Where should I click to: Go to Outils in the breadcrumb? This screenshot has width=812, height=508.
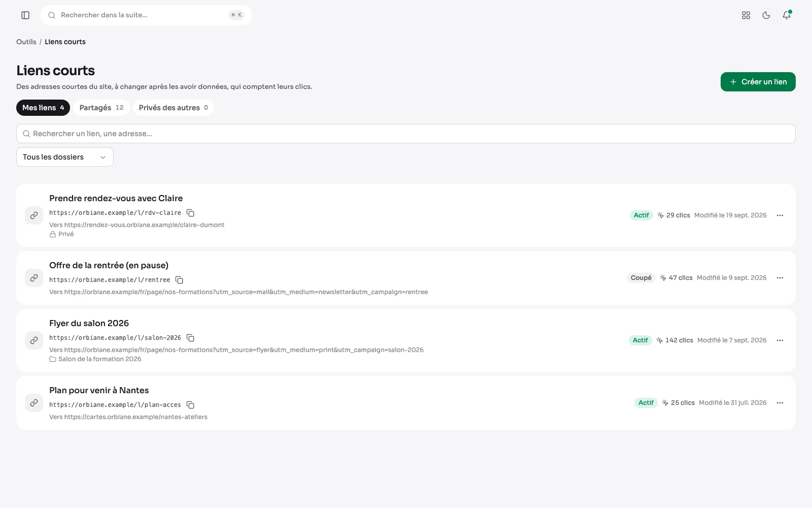pyautogui.click(x=26, y=42)
